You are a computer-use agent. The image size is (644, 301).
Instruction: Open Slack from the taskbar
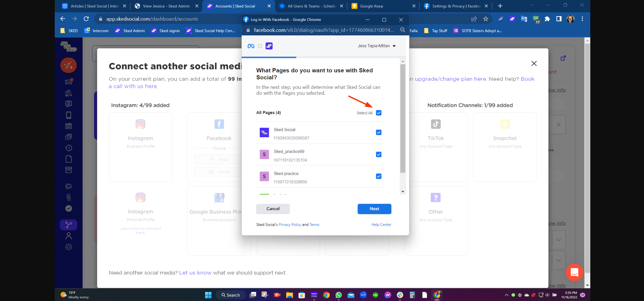[400, 295]
